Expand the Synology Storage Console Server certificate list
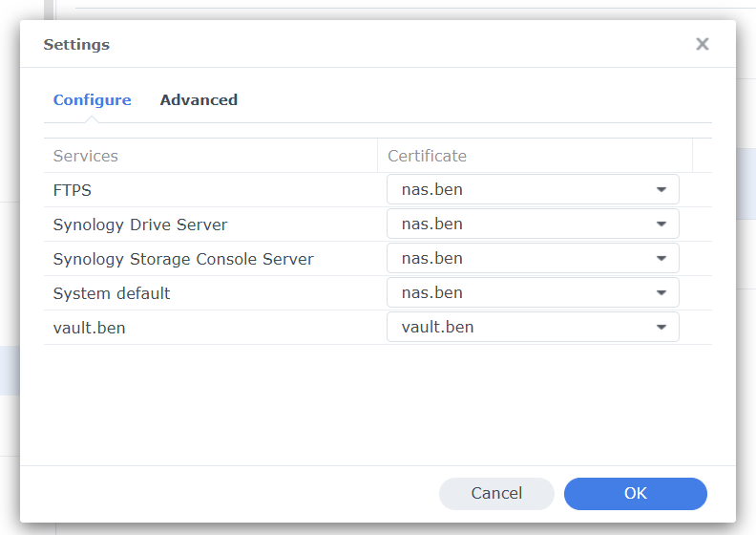The width and height of the screenshot is (756, 535). [x=532, y=258]
